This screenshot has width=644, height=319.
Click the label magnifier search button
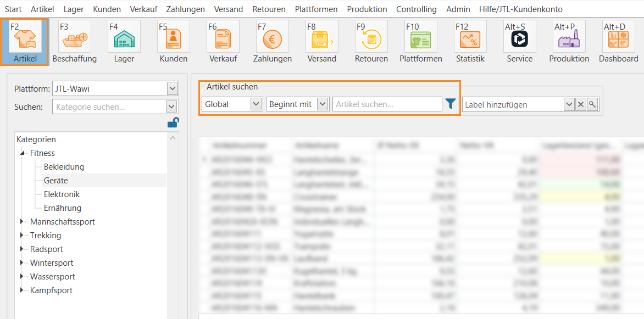click(592, 104)
